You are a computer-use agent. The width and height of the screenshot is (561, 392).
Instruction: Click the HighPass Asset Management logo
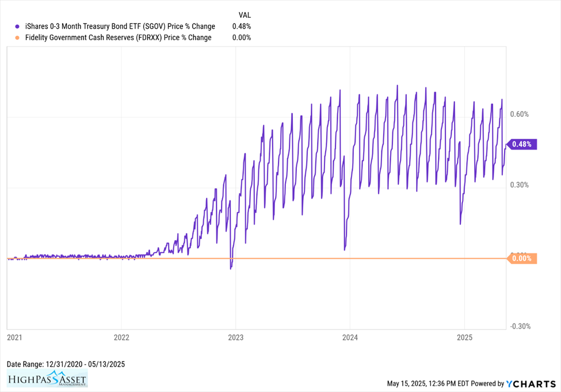pos(47,378)
